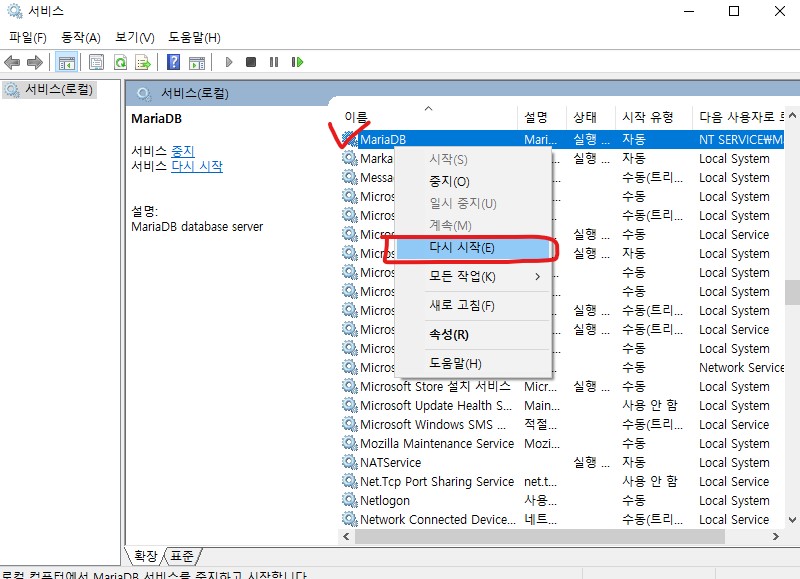
Task: Choose 중지(O) in the context menu
Action: 473,181
